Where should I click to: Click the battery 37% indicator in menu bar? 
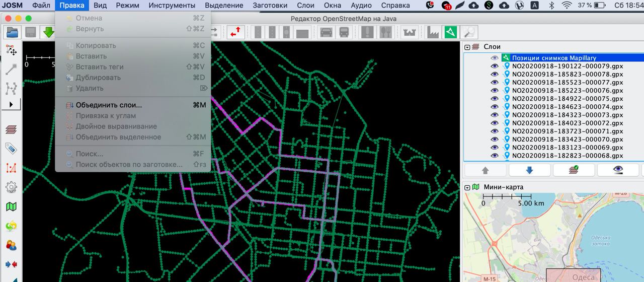[x=593, y=6]
